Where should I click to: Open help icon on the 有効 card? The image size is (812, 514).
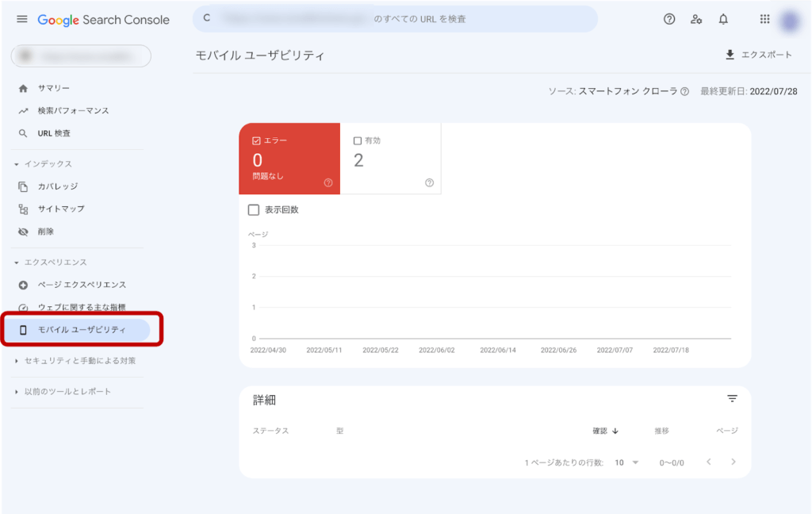pos(429,182)
